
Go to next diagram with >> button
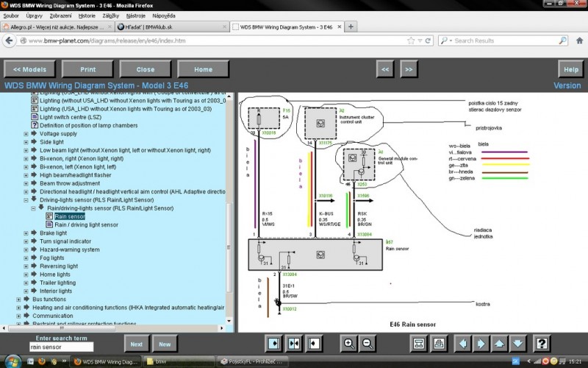coord(409,69)
